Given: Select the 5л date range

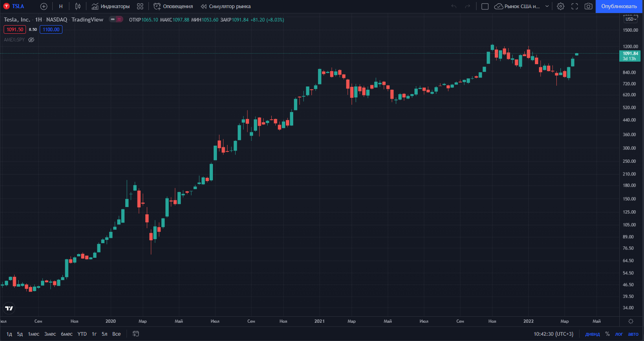Looking at the screenshot, I should [105, 334].
